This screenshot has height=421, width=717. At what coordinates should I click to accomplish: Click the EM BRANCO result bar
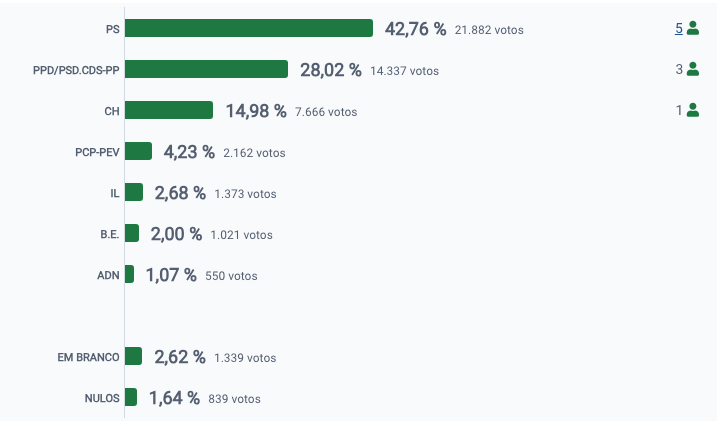(133, 357)
